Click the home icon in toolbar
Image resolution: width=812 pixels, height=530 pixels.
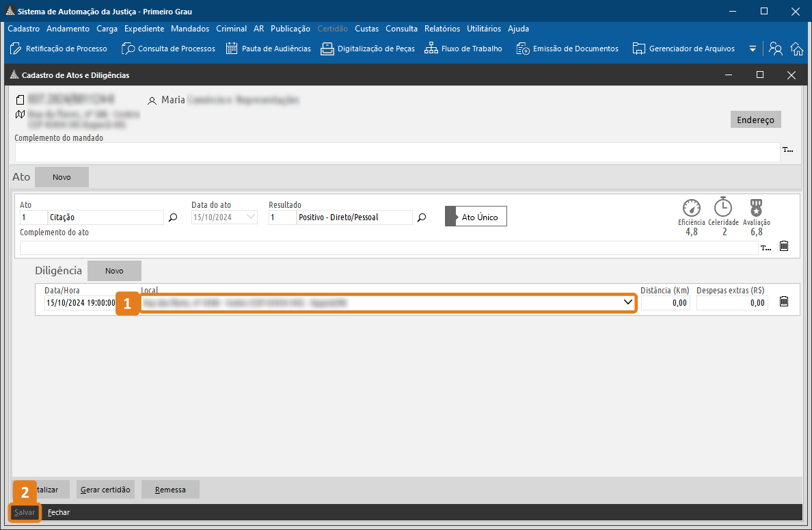tap(796, 49)
